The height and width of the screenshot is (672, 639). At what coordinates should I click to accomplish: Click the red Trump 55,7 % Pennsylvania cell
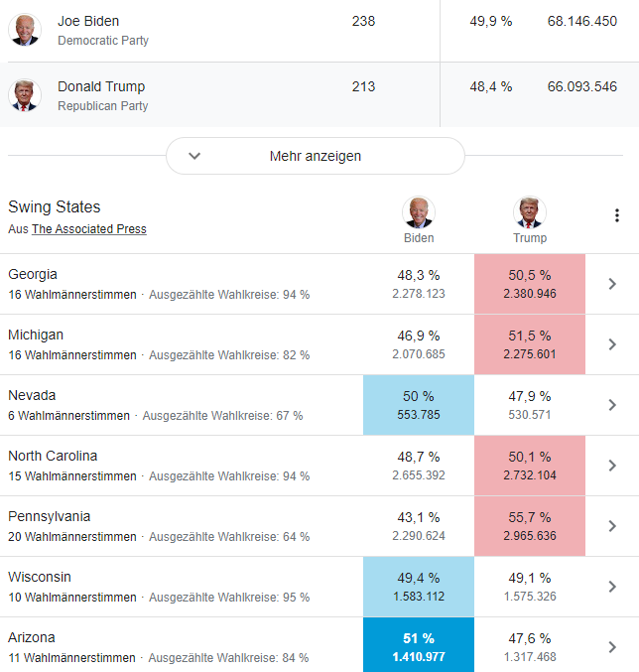(530, 526)
